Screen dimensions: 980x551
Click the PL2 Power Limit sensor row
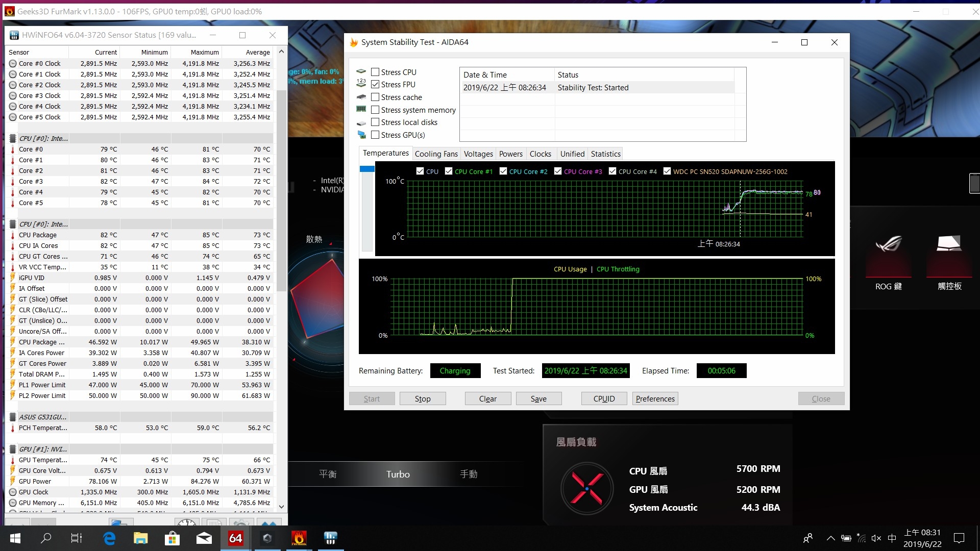pos(140,396)
